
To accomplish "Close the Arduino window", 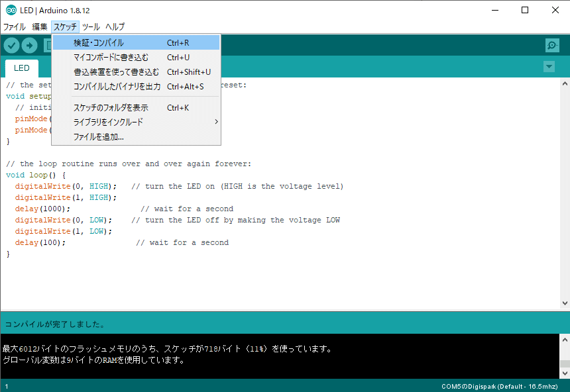I will 555,10.
